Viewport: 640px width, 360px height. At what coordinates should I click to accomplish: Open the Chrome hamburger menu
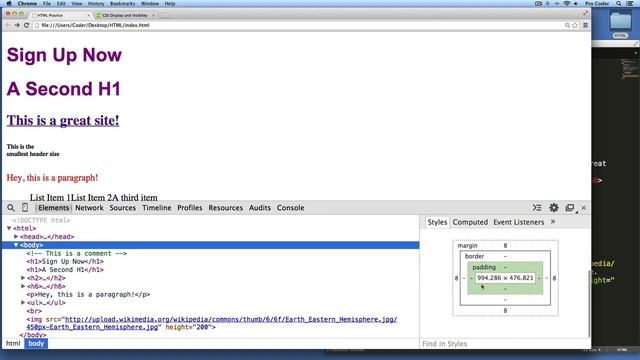coord(585,25)
